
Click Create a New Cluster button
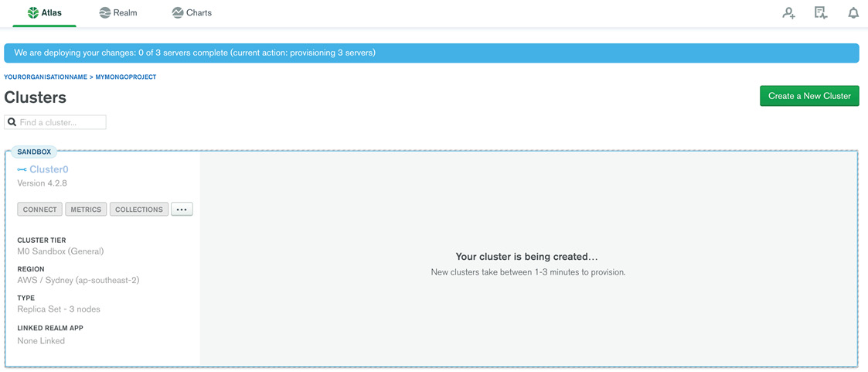(x=809, y=96)
